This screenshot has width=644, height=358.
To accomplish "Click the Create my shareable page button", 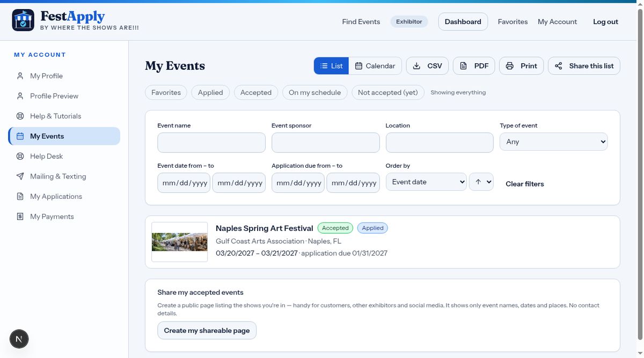I will tap(207, 331).
